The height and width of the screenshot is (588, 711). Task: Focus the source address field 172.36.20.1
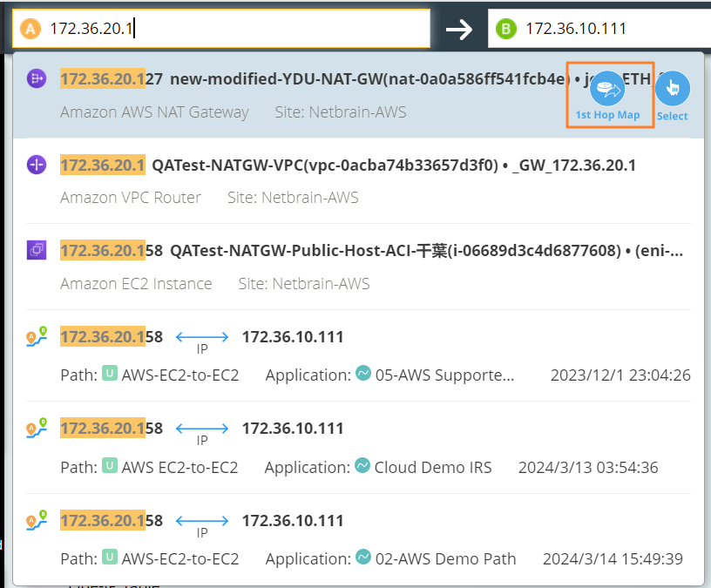pos(221,29)
